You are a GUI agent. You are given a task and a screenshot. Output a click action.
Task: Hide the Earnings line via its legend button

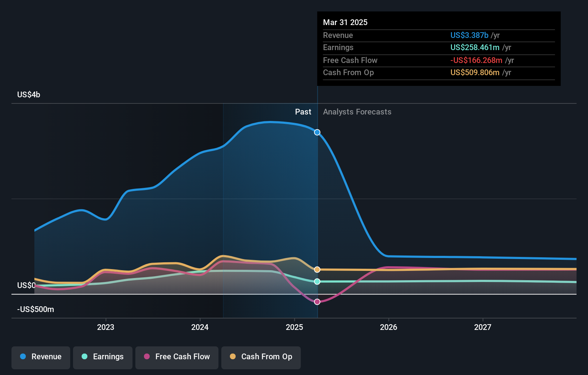pyautogui.click(x=103, y=357)
